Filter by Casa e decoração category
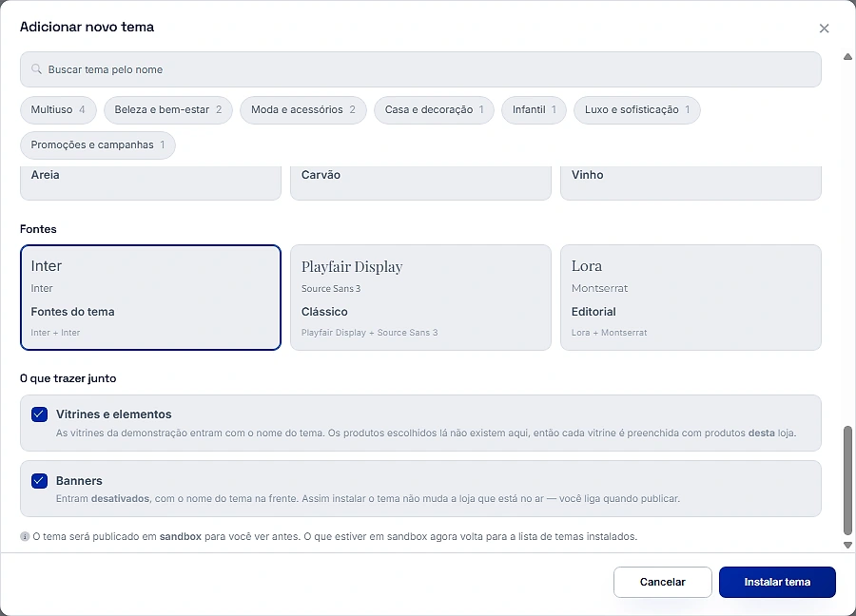 (434, 109)
